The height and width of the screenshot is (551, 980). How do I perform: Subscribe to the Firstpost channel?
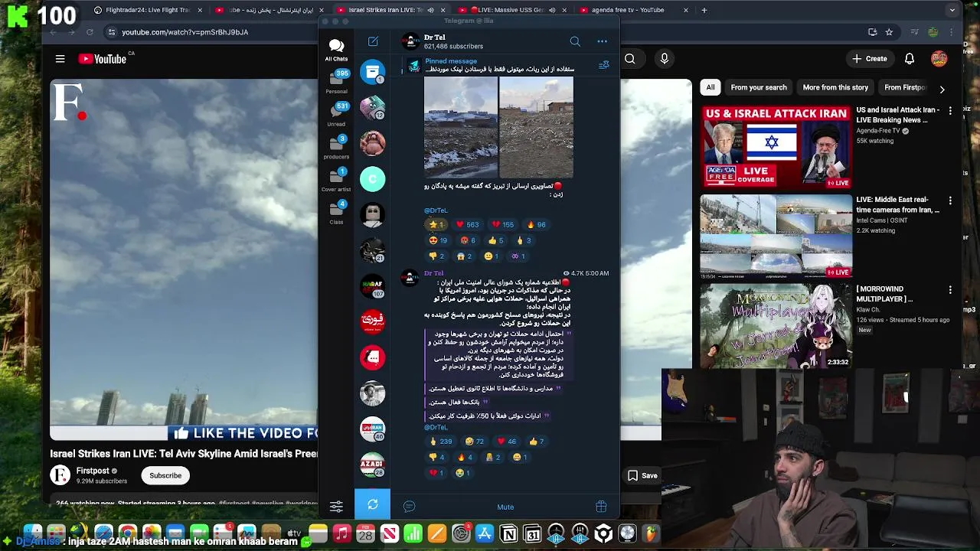click(x=165, y=475)
